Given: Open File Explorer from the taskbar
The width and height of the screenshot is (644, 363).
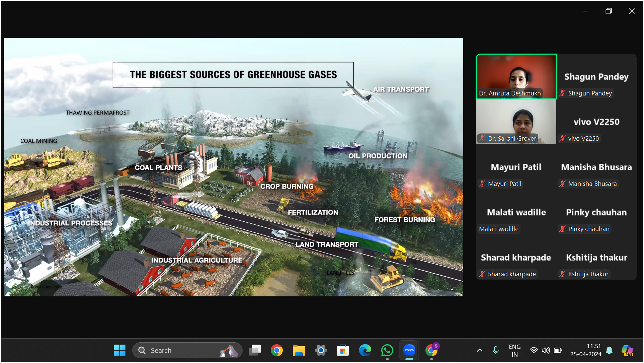Looking at the screenshot, I should click(299, 350).
